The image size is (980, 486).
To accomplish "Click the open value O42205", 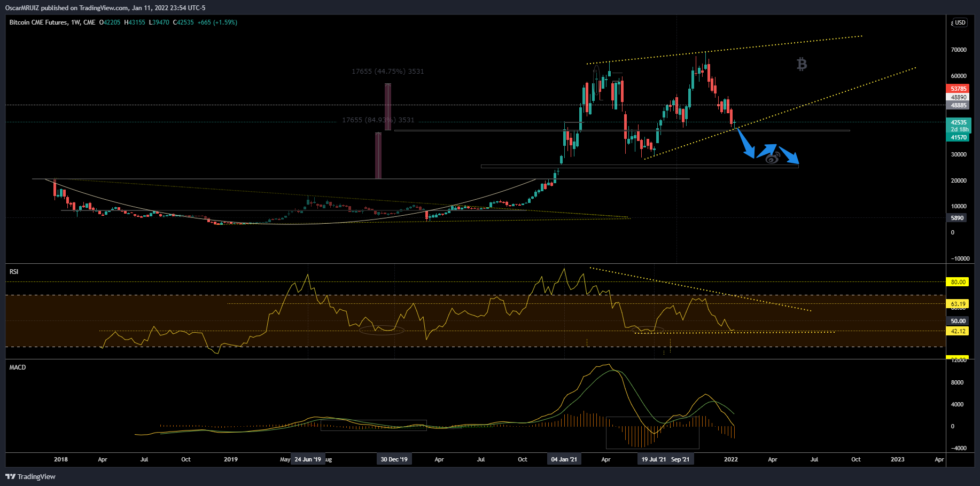I will 110,22.
